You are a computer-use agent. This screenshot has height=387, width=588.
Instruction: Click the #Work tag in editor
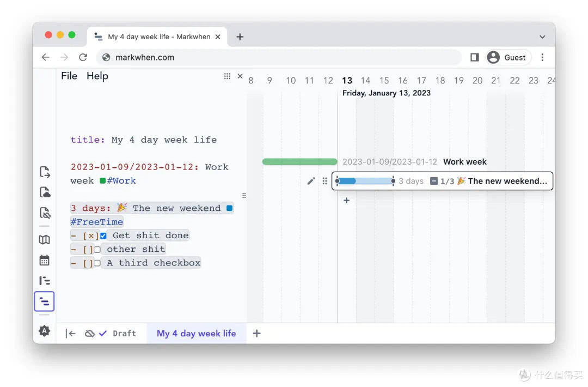pos(121,180)
